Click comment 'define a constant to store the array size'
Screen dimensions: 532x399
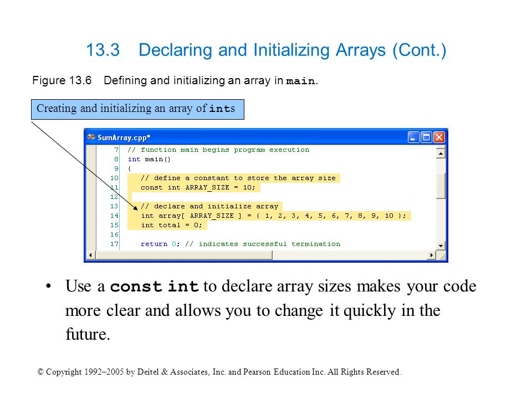pos(238,178)
